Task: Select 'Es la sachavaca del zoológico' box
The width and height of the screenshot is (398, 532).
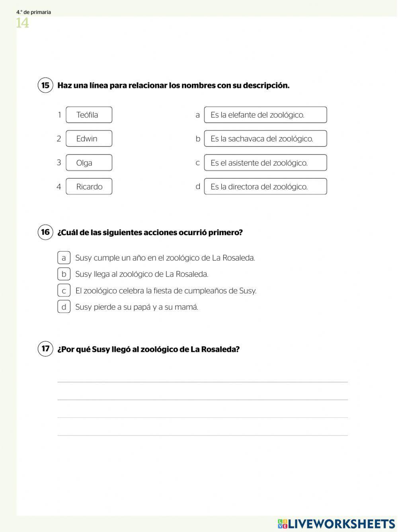Action: point(265,139)
